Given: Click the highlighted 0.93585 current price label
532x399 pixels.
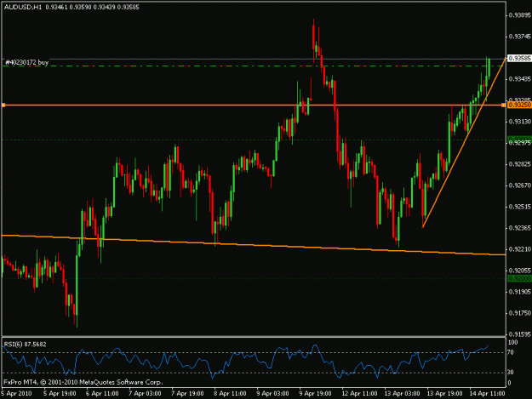Looking at the screenshot, I should pyautogui.click(x=519, y=59).
